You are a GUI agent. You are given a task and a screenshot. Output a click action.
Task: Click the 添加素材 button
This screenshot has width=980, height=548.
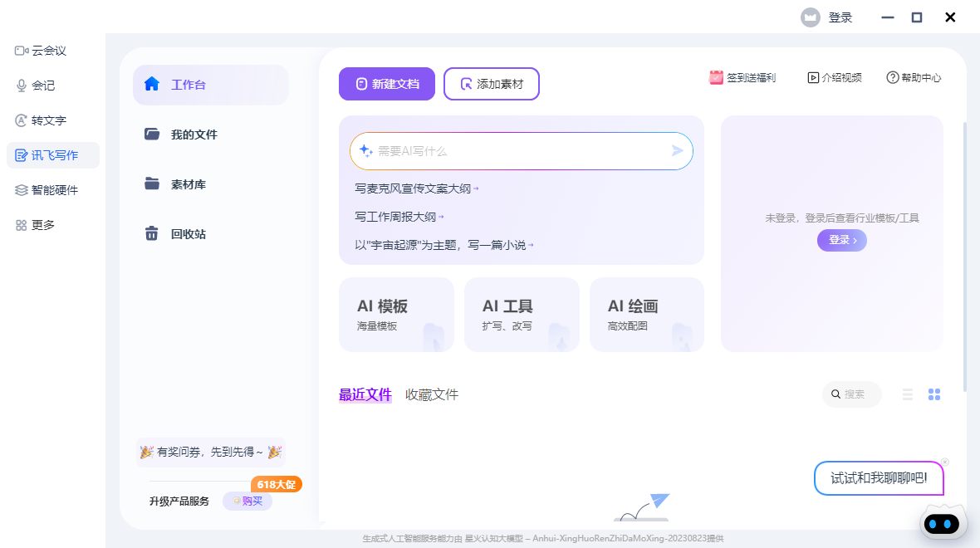point(492,84)
